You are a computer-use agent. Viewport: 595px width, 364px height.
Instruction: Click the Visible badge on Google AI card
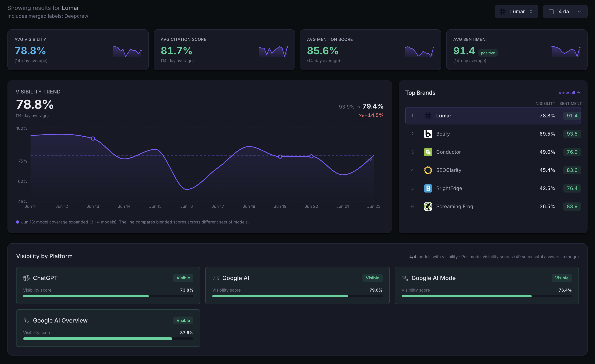coord(372,278)
